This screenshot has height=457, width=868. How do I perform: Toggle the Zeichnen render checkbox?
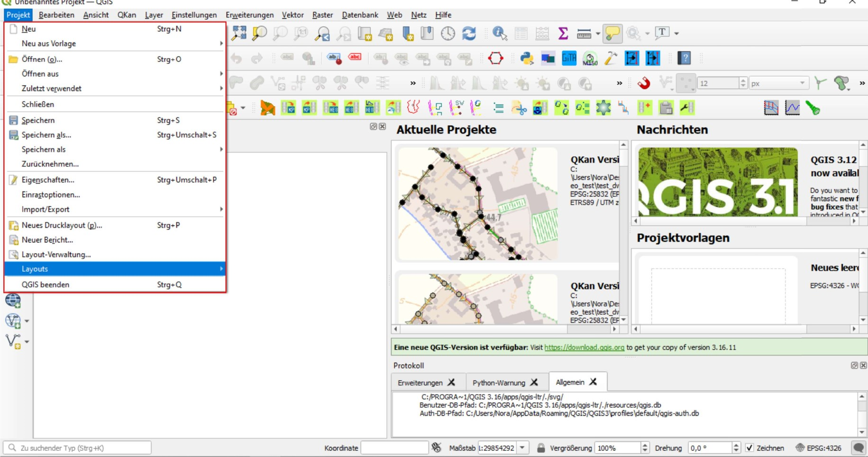749,448
